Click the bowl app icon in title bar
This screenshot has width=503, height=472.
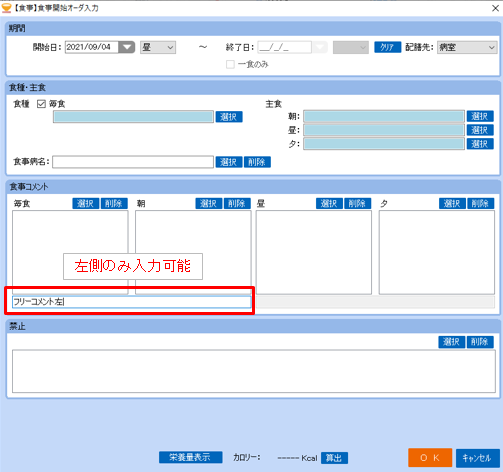click(x=6, y=8)
